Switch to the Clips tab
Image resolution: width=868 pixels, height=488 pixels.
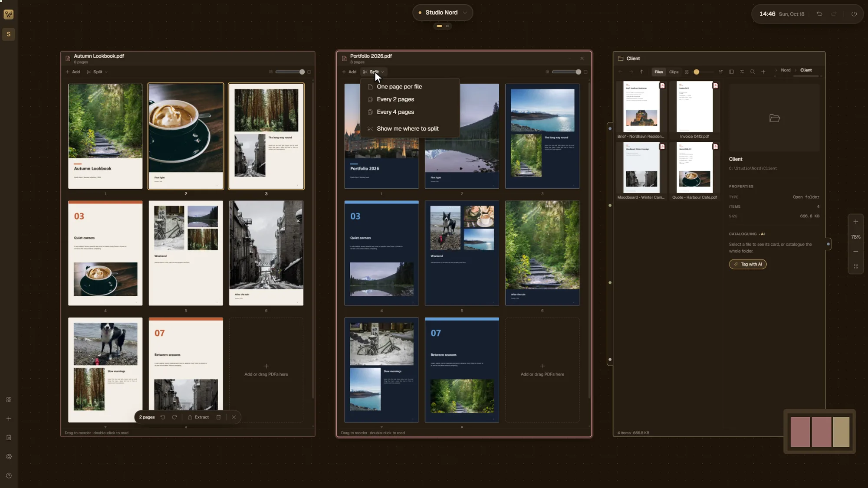tap(674, 72)
